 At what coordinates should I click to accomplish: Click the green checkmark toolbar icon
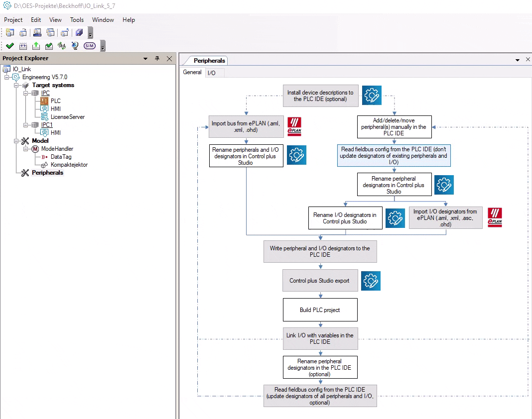point(9,46)
